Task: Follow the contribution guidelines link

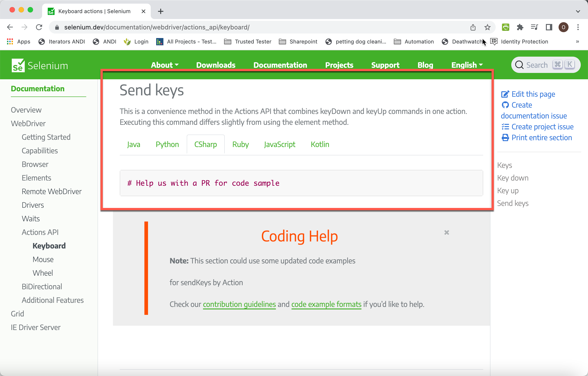Action: tap(239, 304)
